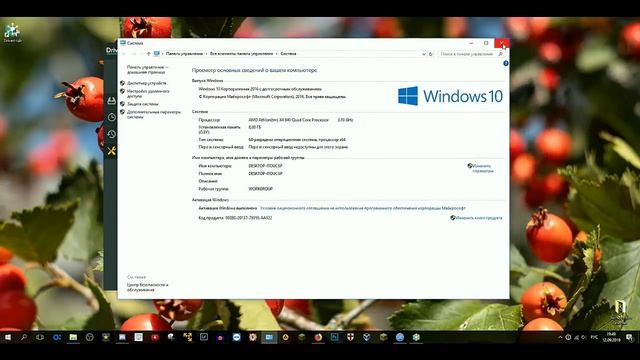This screenshot has width=640, height=360.
Task: Open 'Центр безопасности и обслуживания' link
Action: tap(147, 287)
